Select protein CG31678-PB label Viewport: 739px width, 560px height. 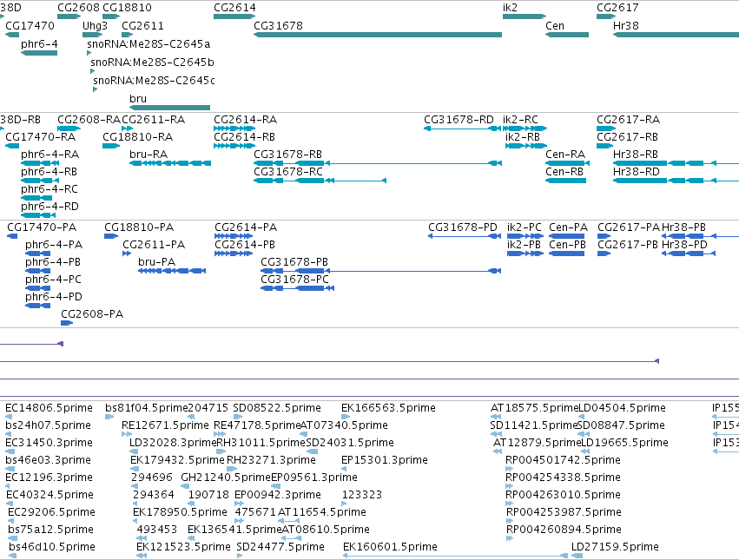tap(294, 262)
